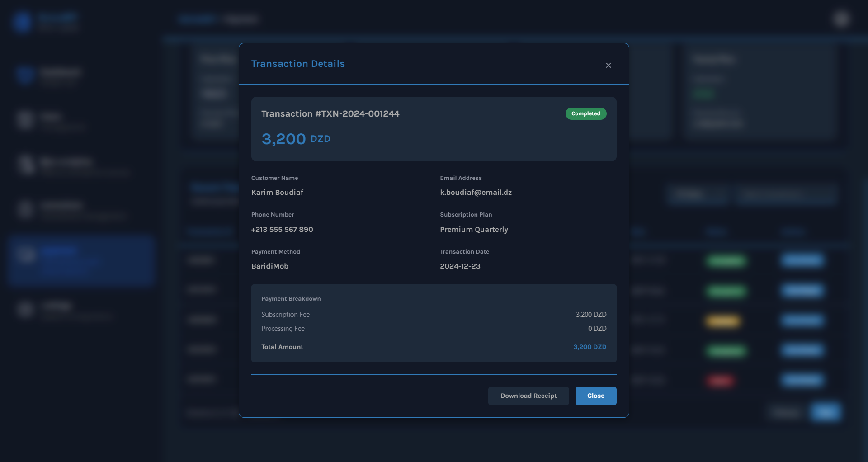Select the 0 DZD processing fee value
Screen dimensions: 868x462
point(597,329)
